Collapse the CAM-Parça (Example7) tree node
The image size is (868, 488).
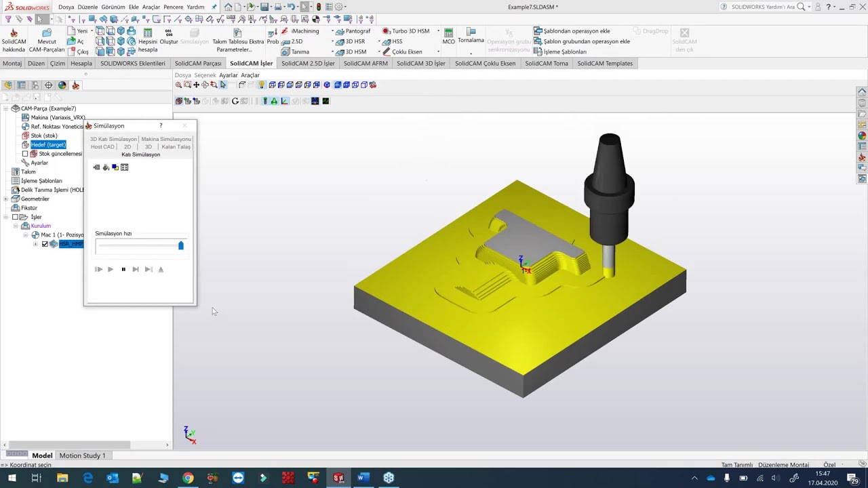[5, 108]
